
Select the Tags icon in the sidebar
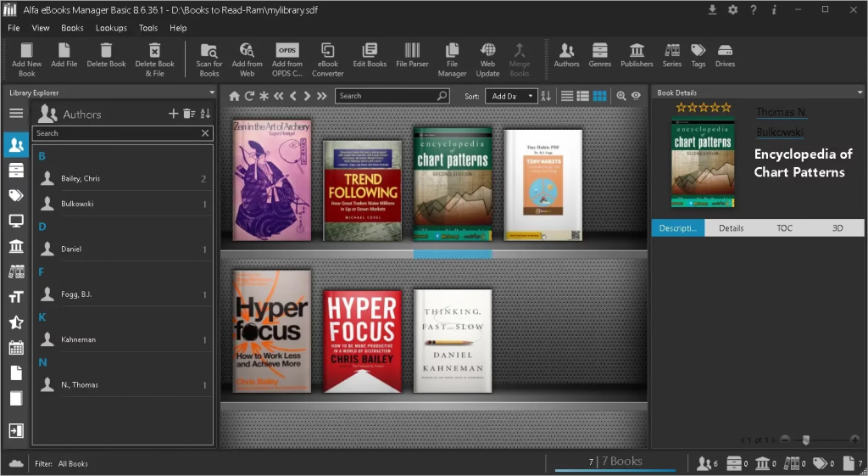click(15, 195)
